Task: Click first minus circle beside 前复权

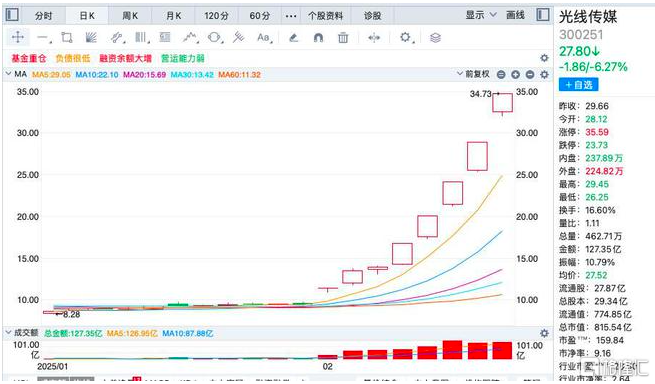Action: click(501, 74)
